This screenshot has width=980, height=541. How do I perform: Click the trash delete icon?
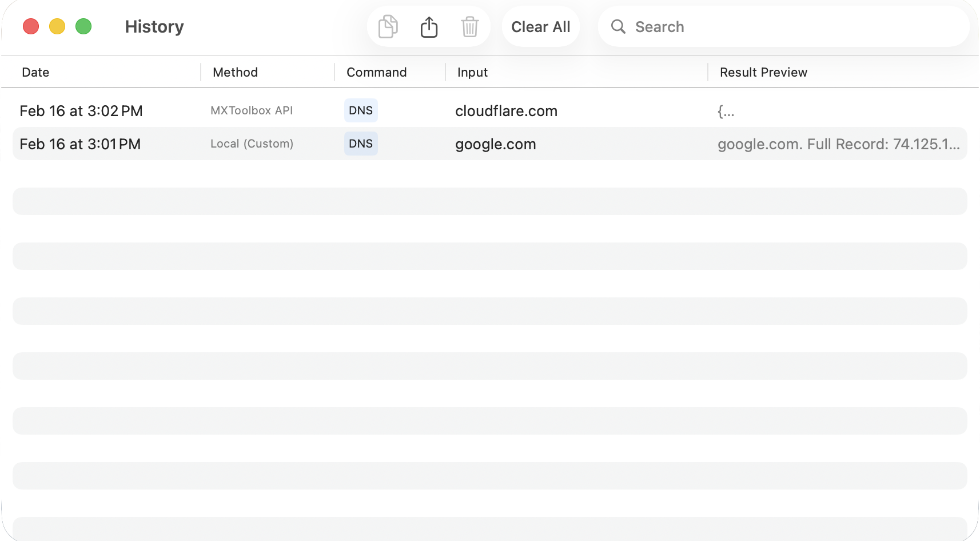click(469, 27)
